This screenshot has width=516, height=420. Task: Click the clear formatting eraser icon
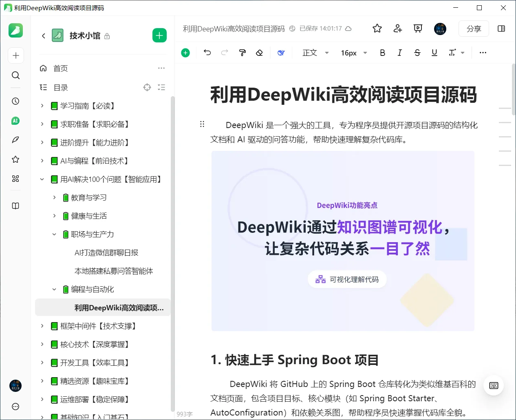259,52
